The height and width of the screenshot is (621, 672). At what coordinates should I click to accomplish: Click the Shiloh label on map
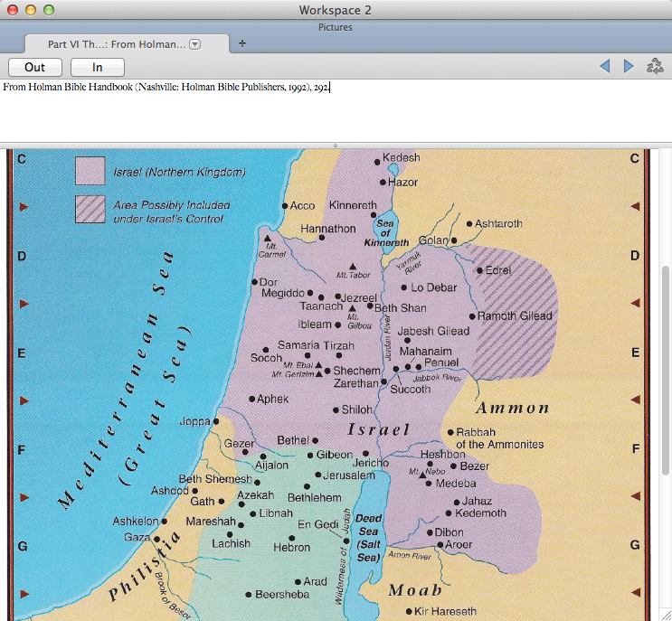[356, 409]
